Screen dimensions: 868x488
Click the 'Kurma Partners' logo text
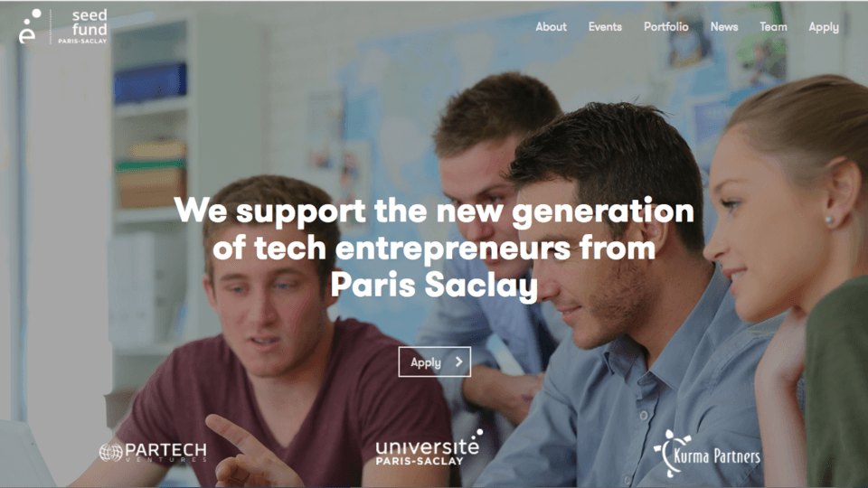click(x=717, y=455)
